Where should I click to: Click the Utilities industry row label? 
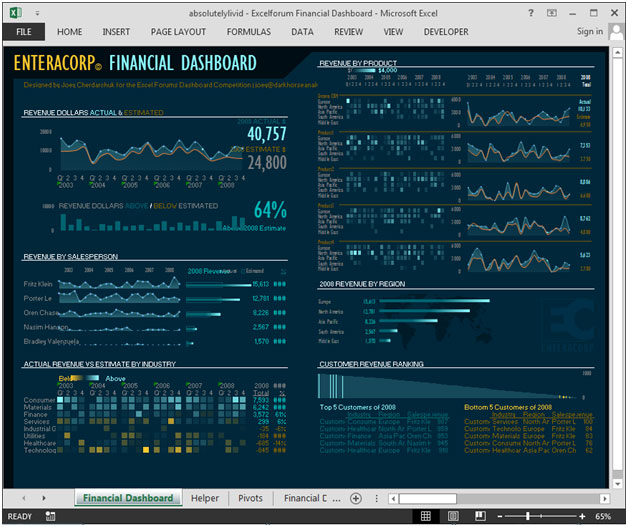(34, 436)
